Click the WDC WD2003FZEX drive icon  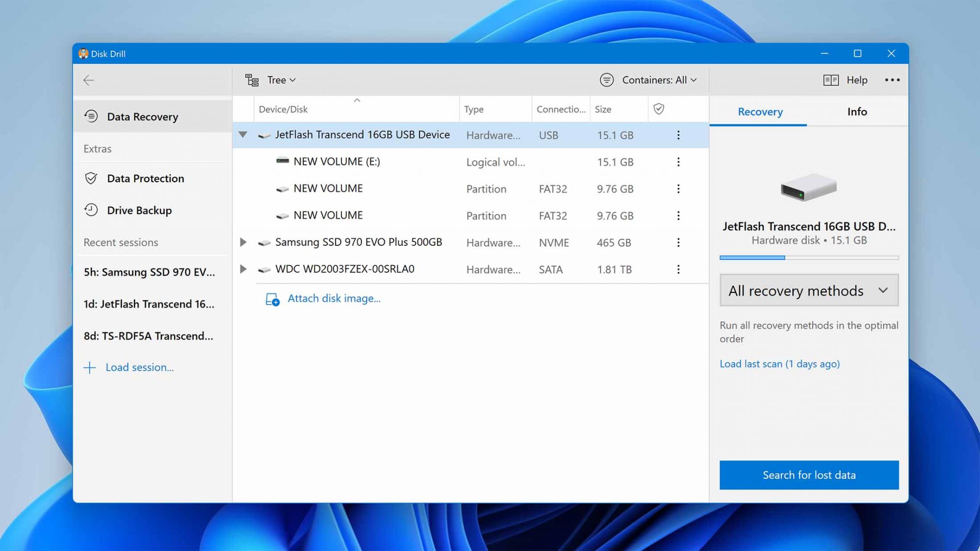pos(264,270)
